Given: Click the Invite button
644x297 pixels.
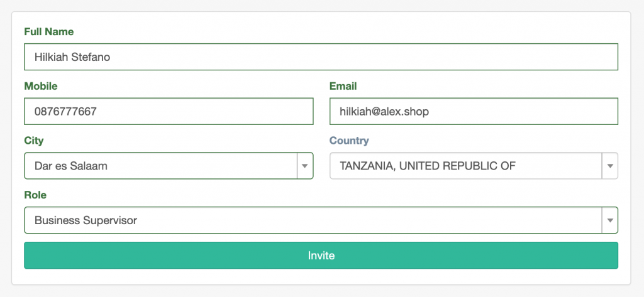Looking at the screenshot, I should (321, 256).
